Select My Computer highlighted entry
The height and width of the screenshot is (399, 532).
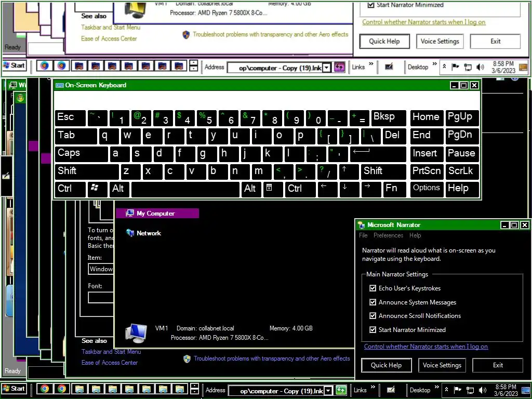(x=157, y=214)
